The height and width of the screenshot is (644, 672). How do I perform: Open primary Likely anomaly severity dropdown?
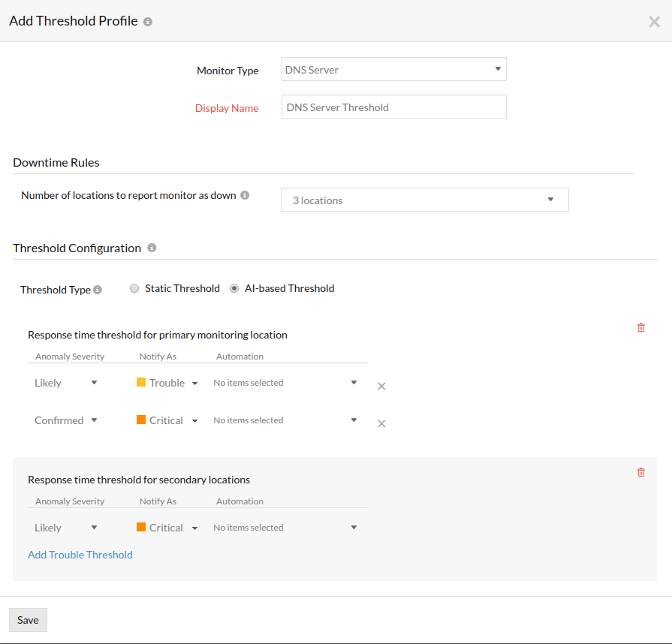coord(66,383)
